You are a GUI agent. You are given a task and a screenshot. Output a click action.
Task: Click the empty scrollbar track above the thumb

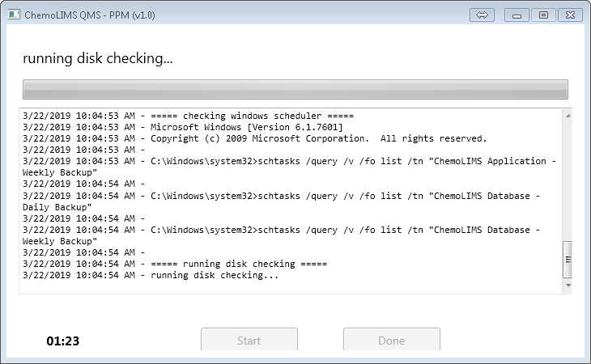coord(568,178)
